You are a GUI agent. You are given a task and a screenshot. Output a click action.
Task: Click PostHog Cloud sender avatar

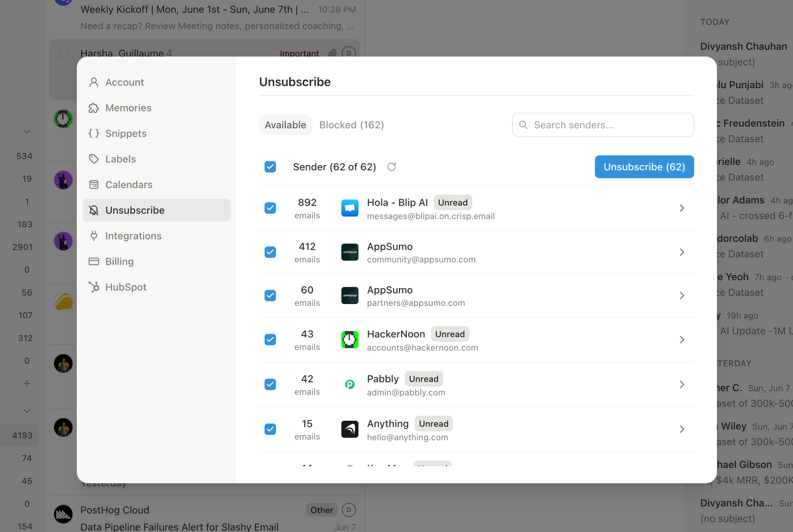pyautogui.click(x=63, y=514)
